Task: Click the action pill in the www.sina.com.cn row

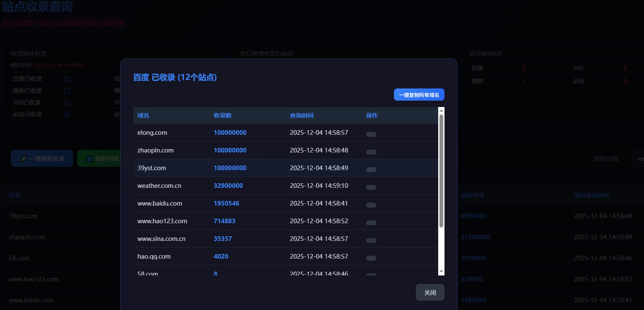Action: click(371, 241)
